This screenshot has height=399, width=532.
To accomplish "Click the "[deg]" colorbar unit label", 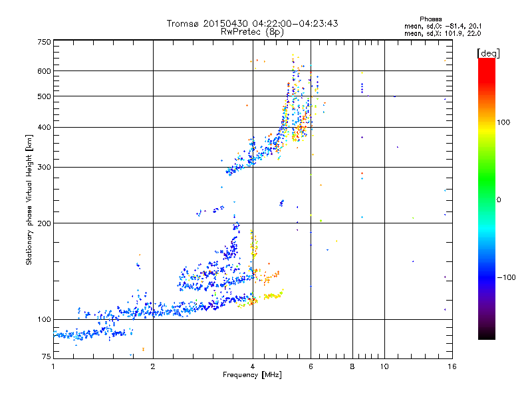I will coord(488,53).
